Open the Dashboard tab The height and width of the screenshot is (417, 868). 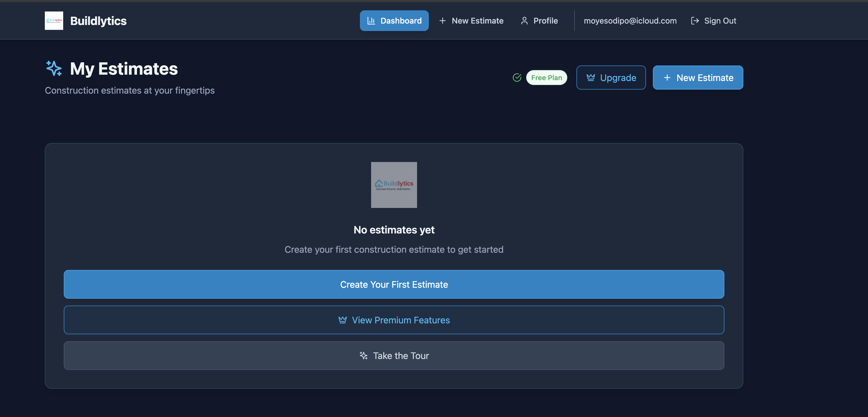(x=394, y=21)
